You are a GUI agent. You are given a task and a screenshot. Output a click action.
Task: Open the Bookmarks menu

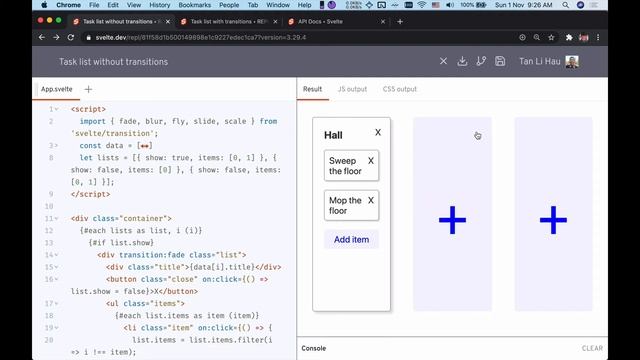[x=194, y=5]
